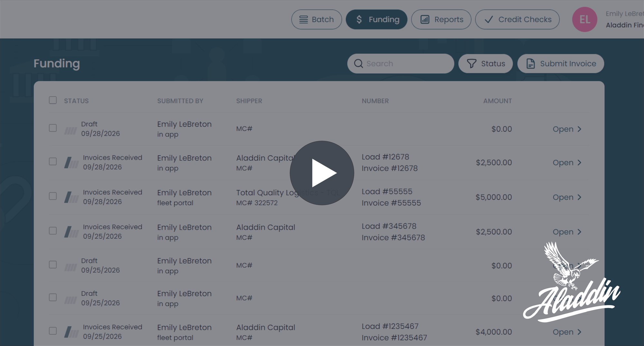Screen dimensions: 644x346
Task: Click the MC# 322572 text
Action: (x=257, y=203)
